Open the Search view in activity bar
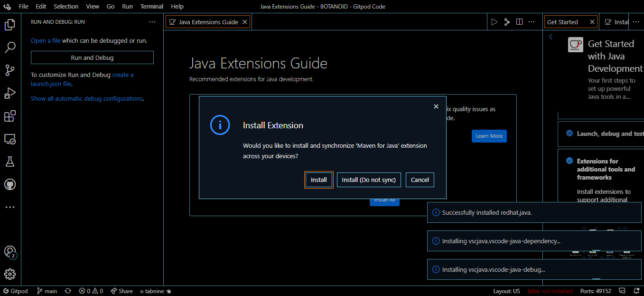This screenshot has height=296, width=644. (x=10, y=48)
